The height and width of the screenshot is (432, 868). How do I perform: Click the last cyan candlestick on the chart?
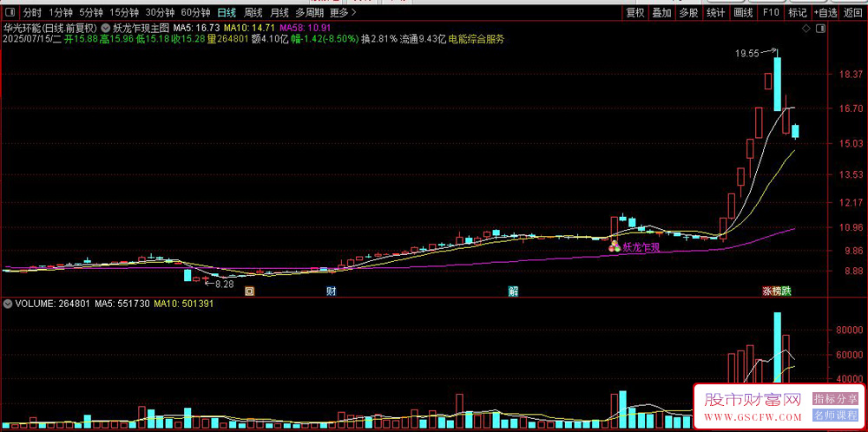pos(795,132)
